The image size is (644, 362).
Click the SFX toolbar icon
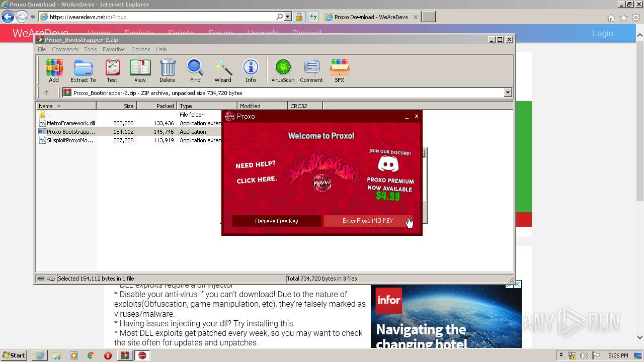340,70
